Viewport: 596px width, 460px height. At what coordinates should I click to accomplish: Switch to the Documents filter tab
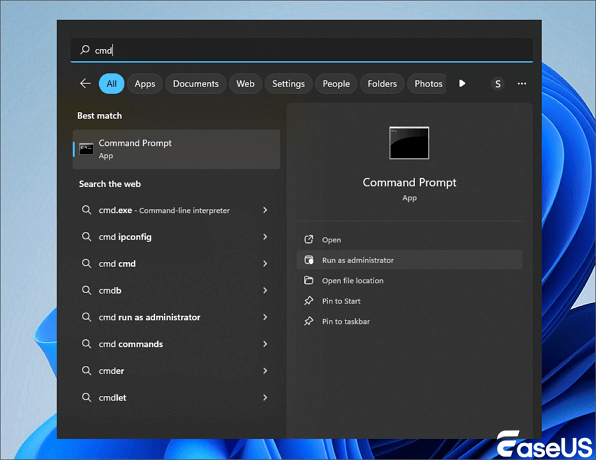196,84
